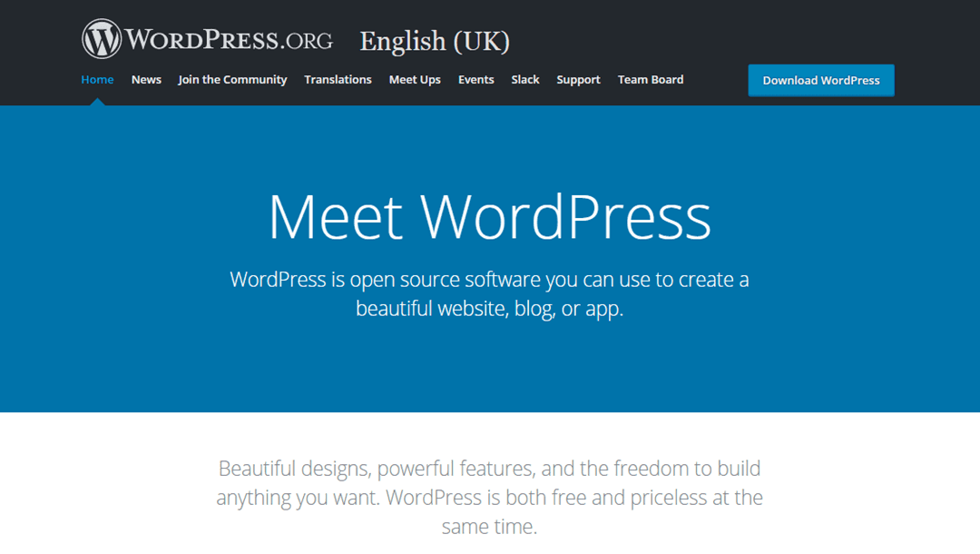Open the Slack menu item
The image size is (980, 554).
(525, 80)
